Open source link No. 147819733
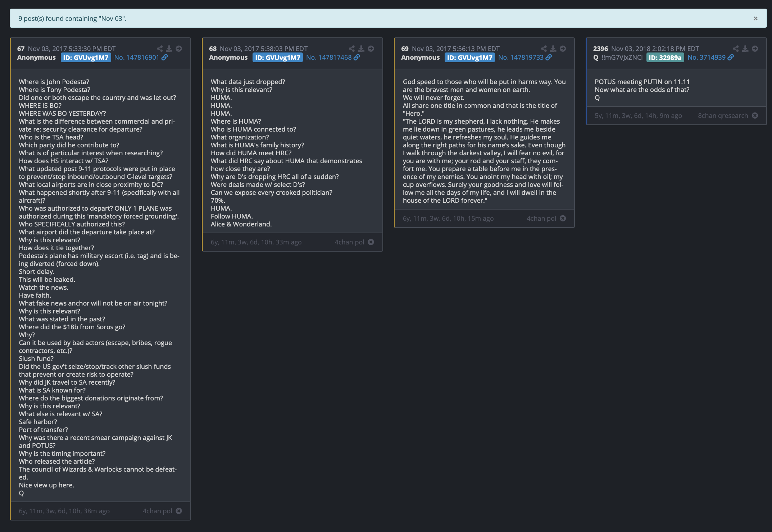 (x=521, y=58)
